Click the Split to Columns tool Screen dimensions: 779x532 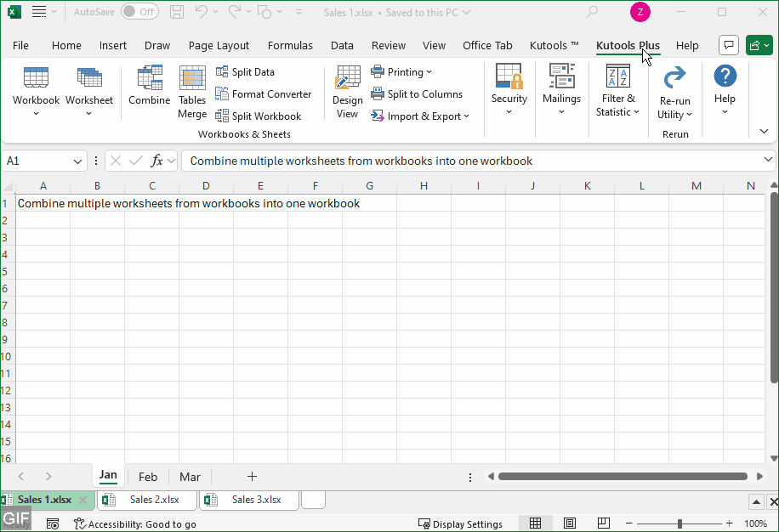[417, 93]
